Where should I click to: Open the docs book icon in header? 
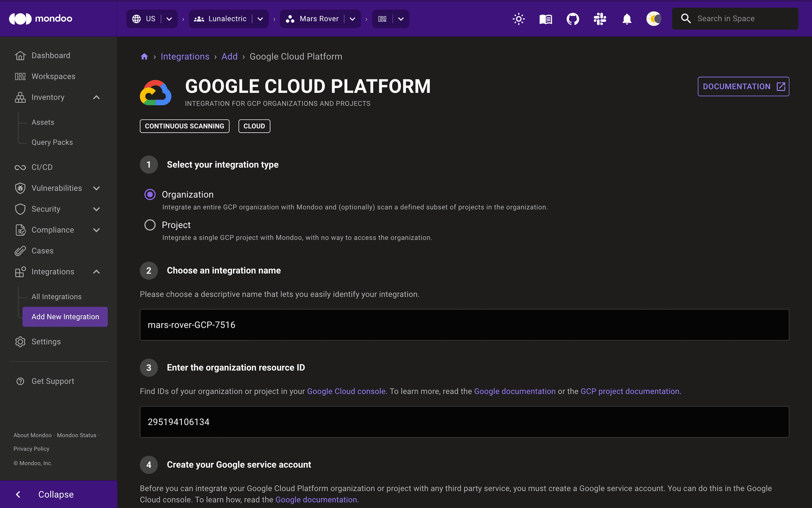coord(546,19)
